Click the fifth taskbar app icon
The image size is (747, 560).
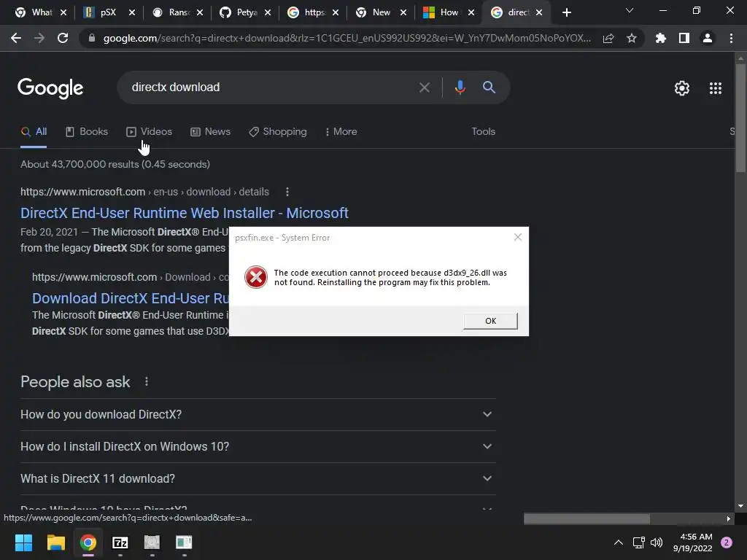pyautogui.click(x=152, y=542)
